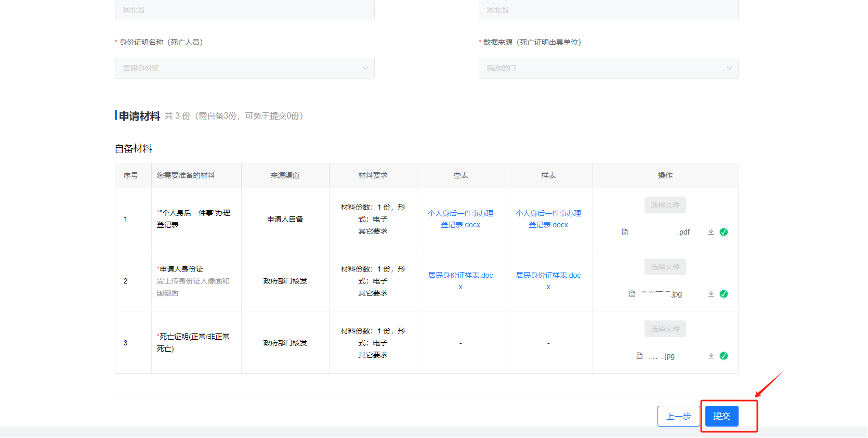Submit the application with 提交
The height and width of the screenshot is (438, 868).
click(x=721, y=416)
